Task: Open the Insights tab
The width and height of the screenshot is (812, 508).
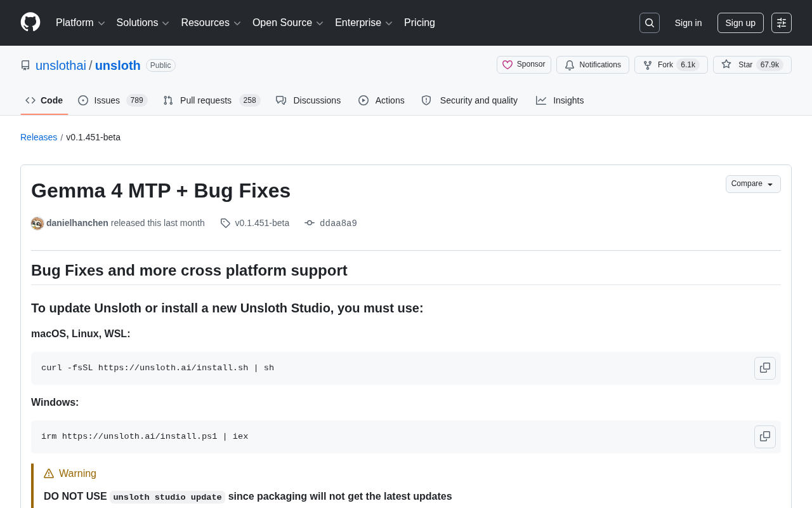Action: coord(560,100)
